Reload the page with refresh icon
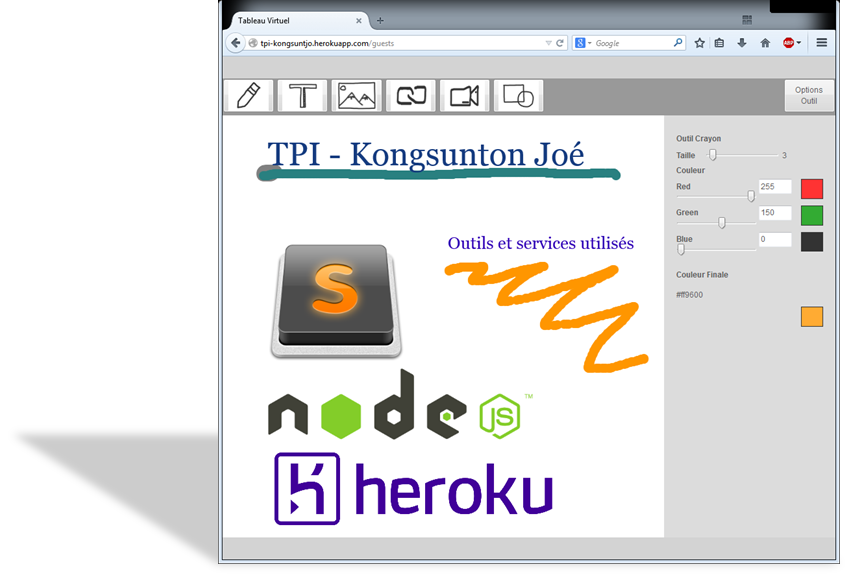The height and width of the screenshot is (577, 853). tap(560, 43)
